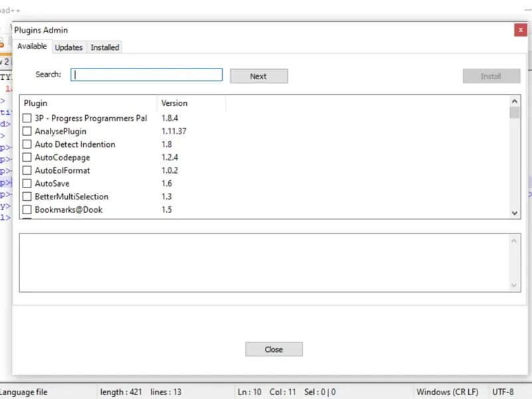The height and width of the screenshot is (399, 532).
Task: Click inside the plugin description box
Action: coord(265,263)
